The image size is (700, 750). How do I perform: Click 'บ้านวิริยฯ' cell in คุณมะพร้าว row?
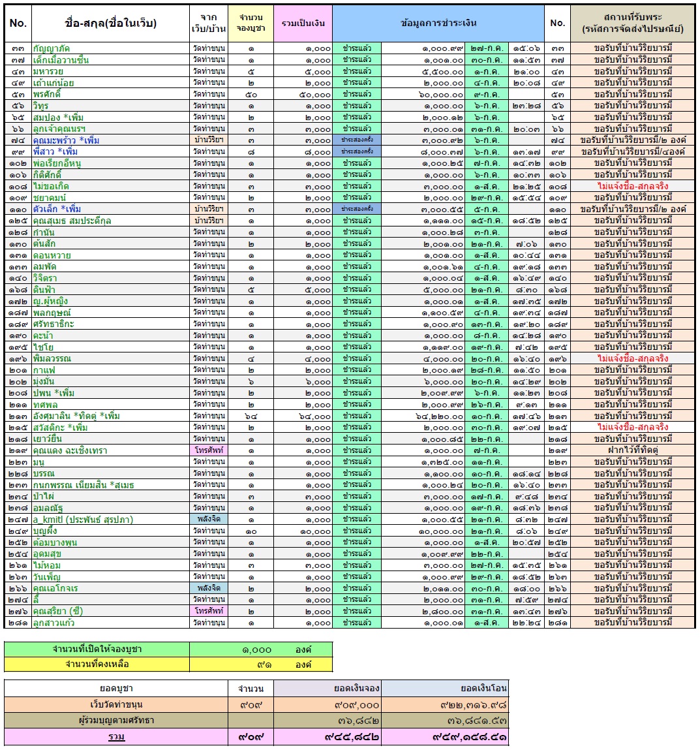coord(209,140)
